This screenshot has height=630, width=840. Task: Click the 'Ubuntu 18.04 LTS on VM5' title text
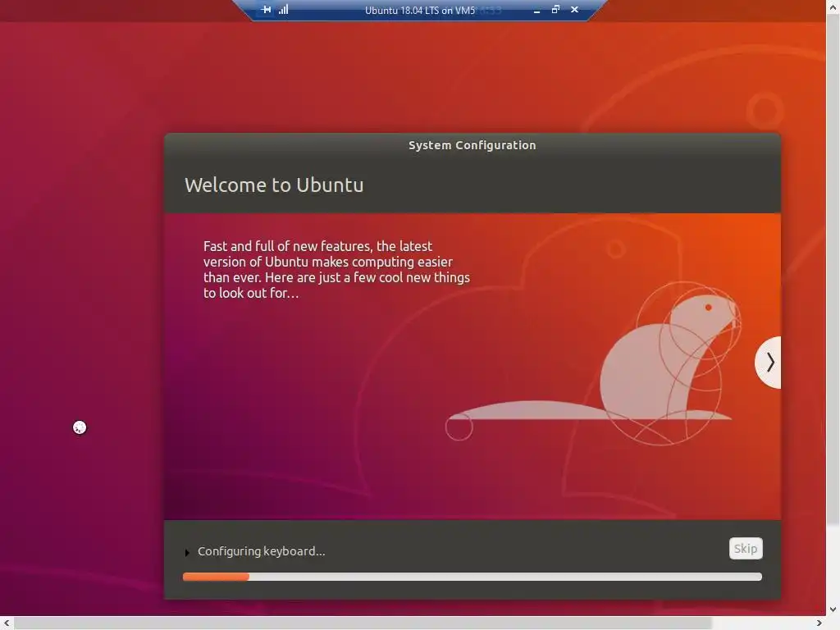[420, 10]
